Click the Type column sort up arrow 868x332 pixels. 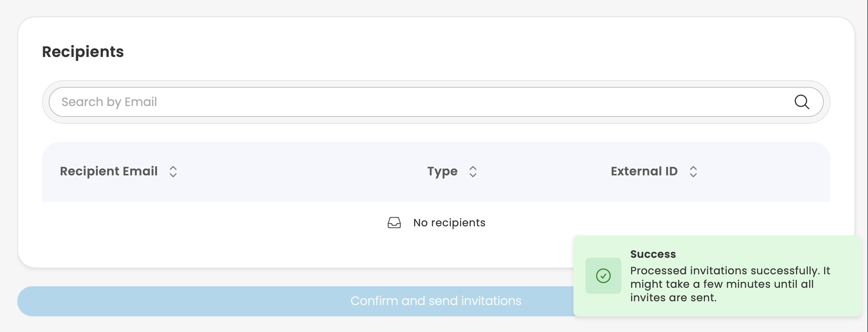tap(473, 168)
